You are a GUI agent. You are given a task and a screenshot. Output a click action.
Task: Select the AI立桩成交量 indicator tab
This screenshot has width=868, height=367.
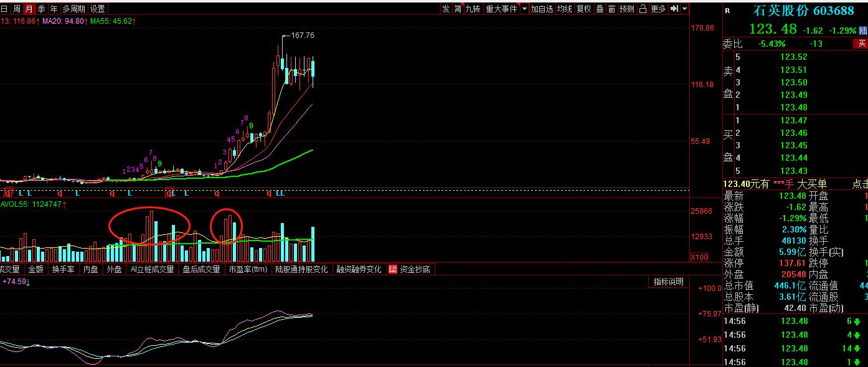click(x=152, y=270)
